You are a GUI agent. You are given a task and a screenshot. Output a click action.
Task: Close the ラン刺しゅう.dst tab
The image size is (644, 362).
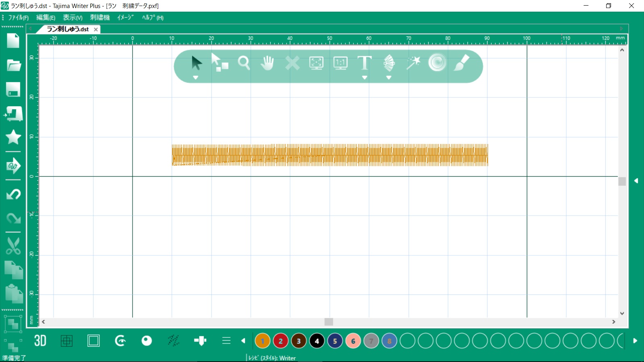tap(96, 29)
